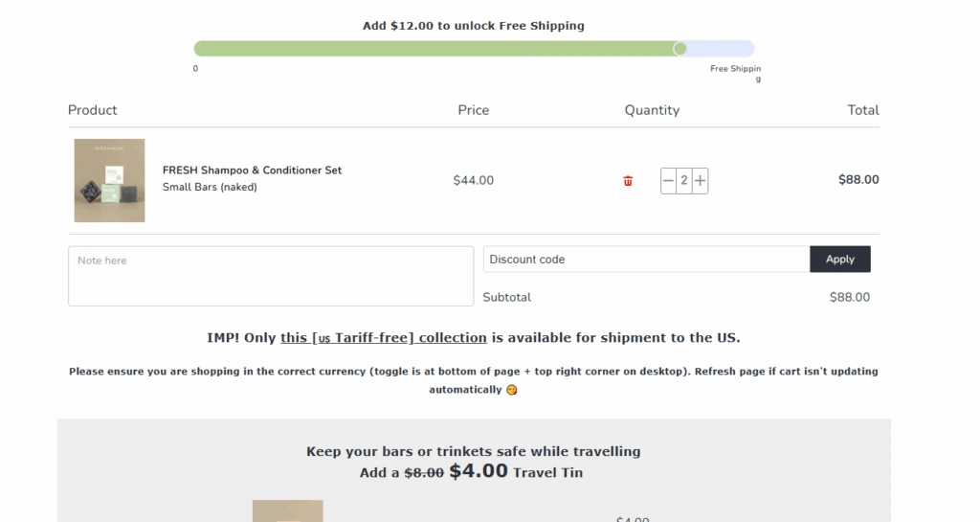Decrease quantity with the minus button

668,180
